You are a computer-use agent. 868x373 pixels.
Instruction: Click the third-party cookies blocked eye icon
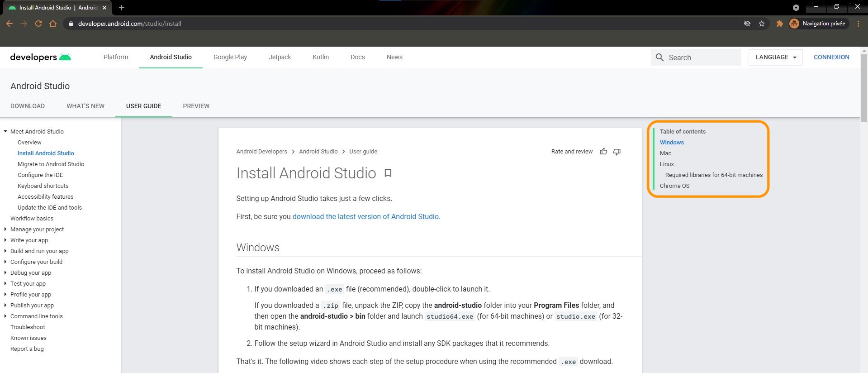(747, 24)
